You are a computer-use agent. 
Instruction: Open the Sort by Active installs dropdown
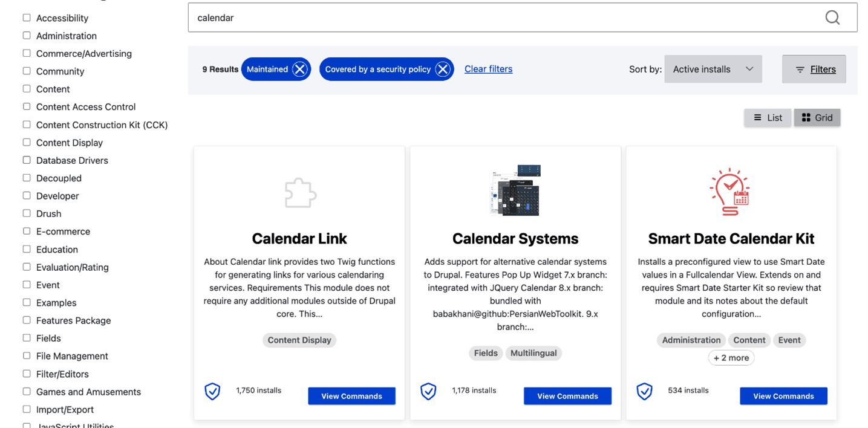[713, 70]
